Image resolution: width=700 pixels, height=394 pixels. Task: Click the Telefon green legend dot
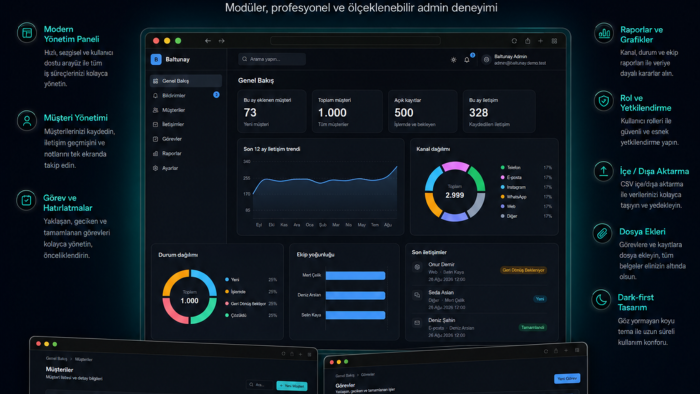click(503, 167)
